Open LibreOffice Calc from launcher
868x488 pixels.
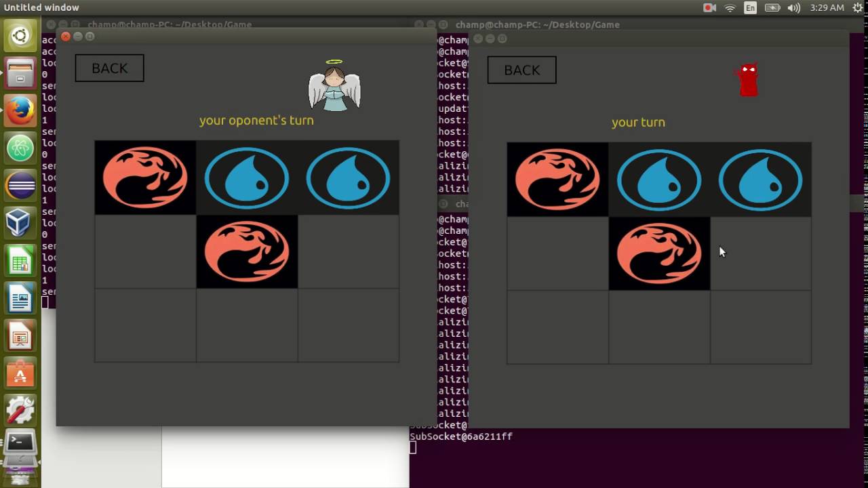pos(20,260)
